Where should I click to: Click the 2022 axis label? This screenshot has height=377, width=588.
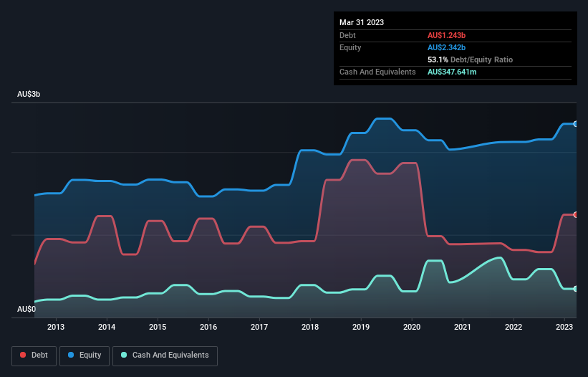pyautogui.click(x=514, y=327)
